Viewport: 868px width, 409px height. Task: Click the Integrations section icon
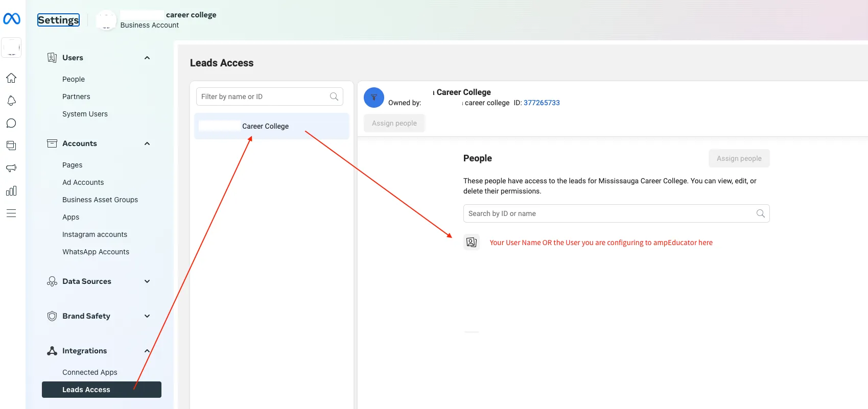52,351
